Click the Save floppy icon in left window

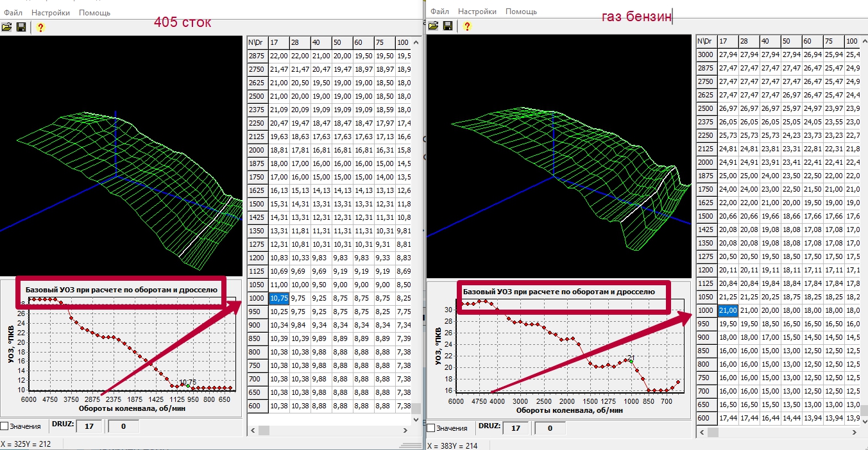pyautogui.click(x=21, y=27)
